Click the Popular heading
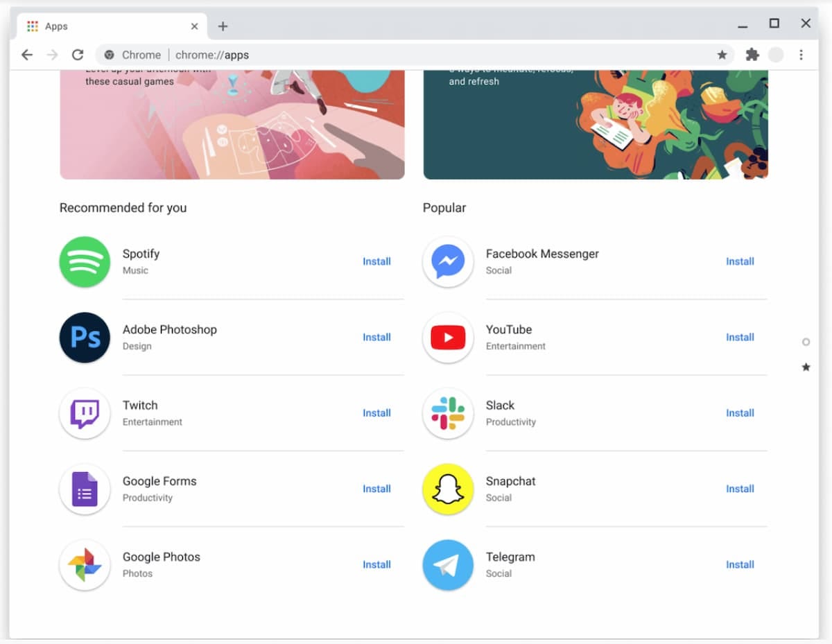 pyautogui.click(x=444, y=207)
